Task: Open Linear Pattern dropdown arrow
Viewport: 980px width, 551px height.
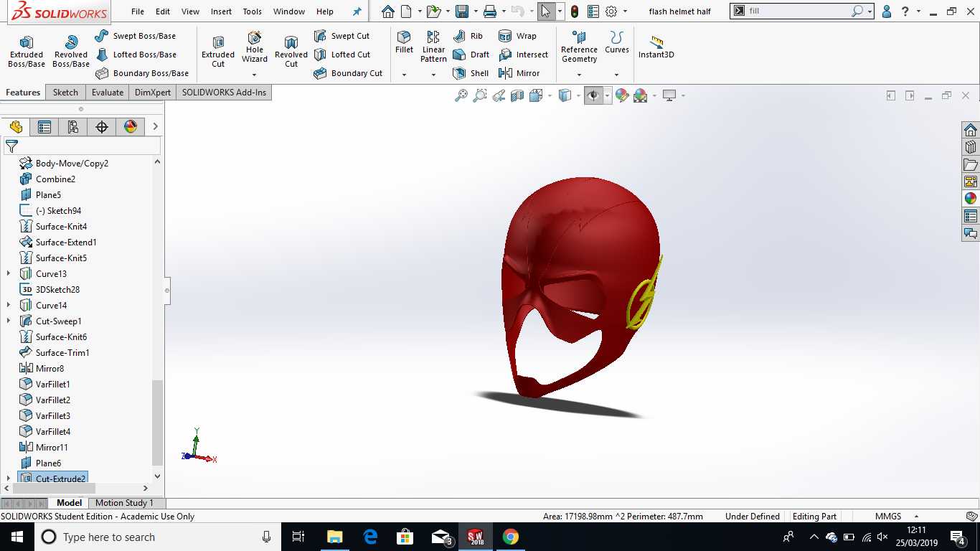Action: [x=433, y=75]
